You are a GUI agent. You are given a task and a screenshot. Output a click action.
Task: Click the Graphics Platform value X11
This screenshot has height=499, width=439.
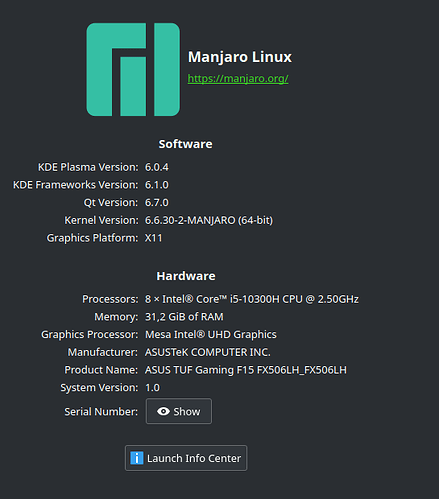(x=154, y=238)
